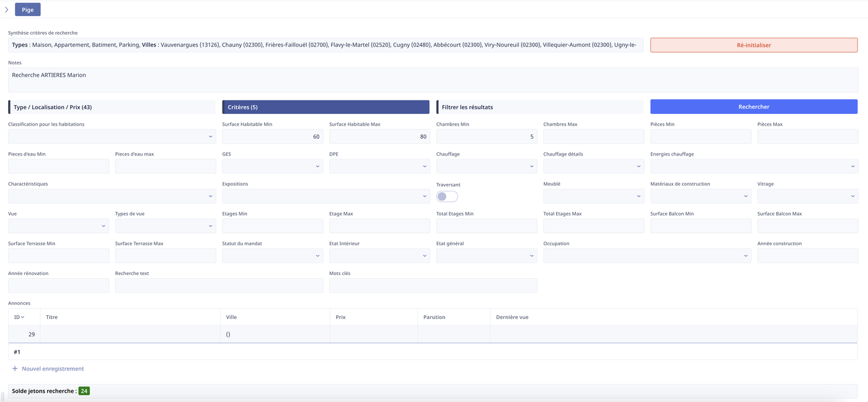The image size is (868, 402).
Task: Expand the Etat général dropdown
Action: click(486, 256)
